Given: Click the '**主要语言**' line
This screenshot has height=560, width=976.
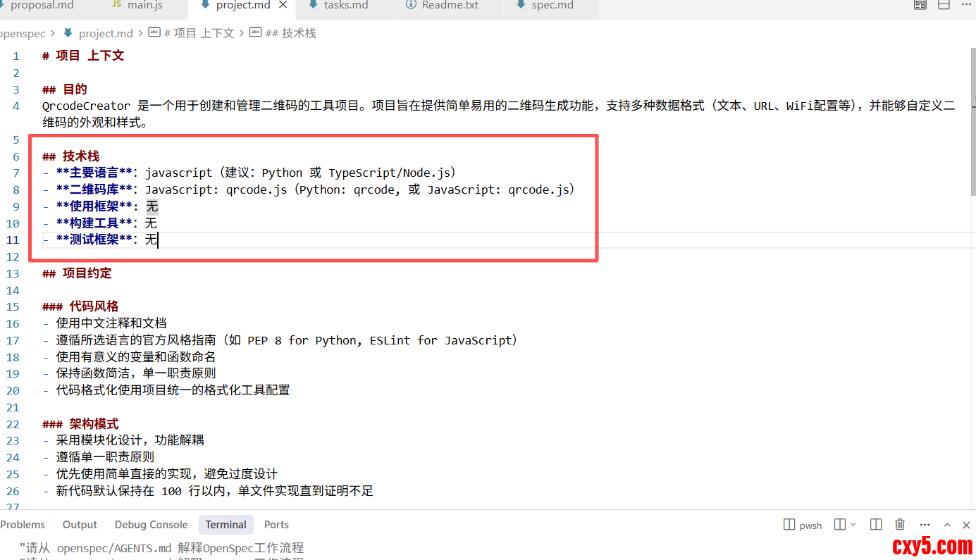Looking at the screenshot, I should point(249,173).
